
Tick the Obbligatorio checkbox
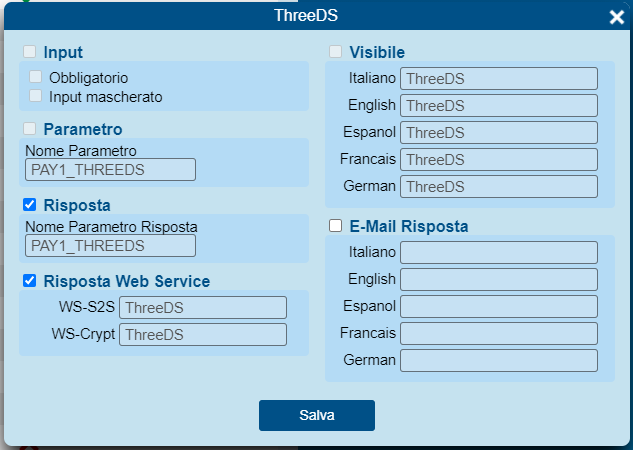click(36, 77)
